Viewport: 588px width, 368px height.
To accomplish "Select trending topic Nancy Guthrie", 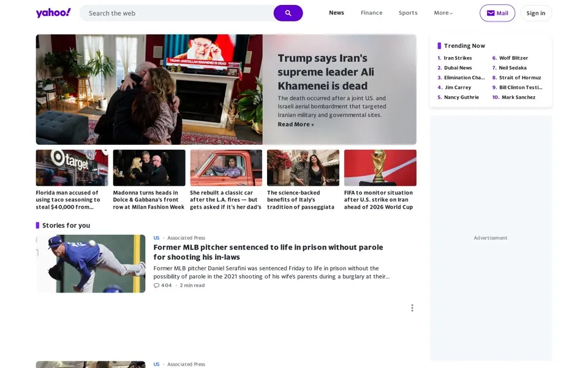I will [461, 97].
